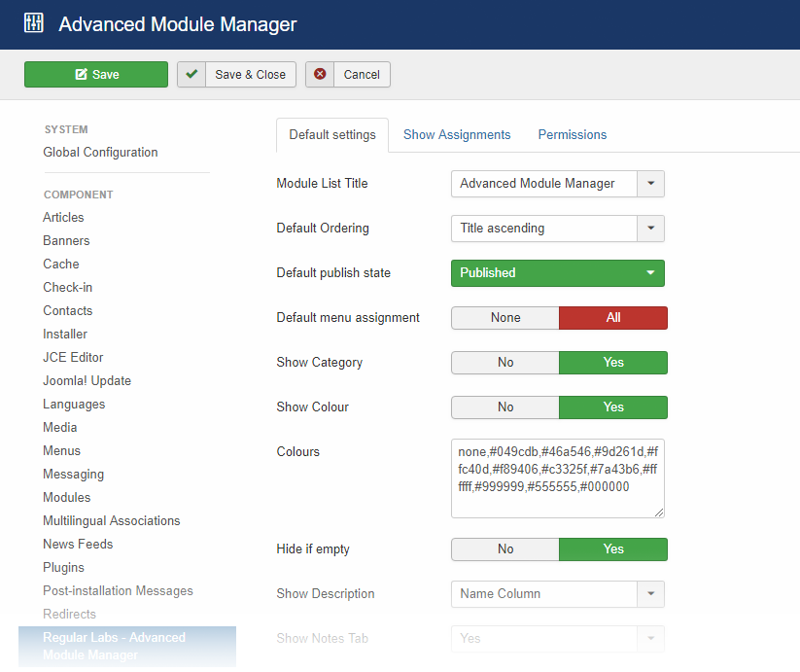
Task: Open Global Configuration in sidebar
Action: (x=100, y=153)
